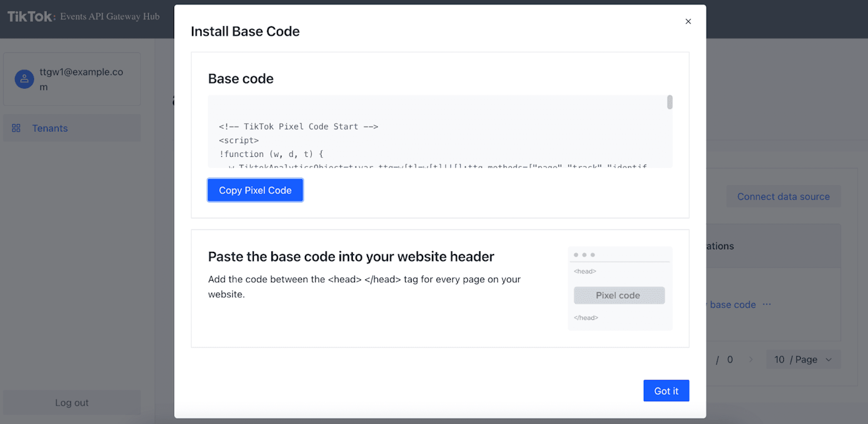
Task: Click the ttgw1@example.com account text
Action: click(x=81, y=79)
